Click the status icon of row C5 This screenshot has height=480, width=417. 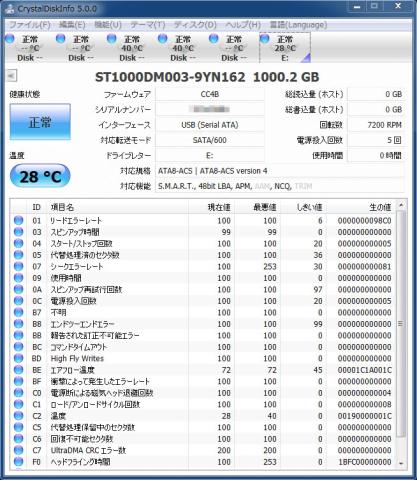click(x=19, y=427)
